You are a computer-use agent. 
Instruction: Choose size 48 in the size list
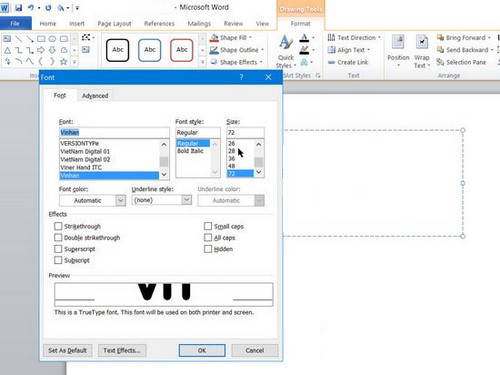tap(240, 166)
